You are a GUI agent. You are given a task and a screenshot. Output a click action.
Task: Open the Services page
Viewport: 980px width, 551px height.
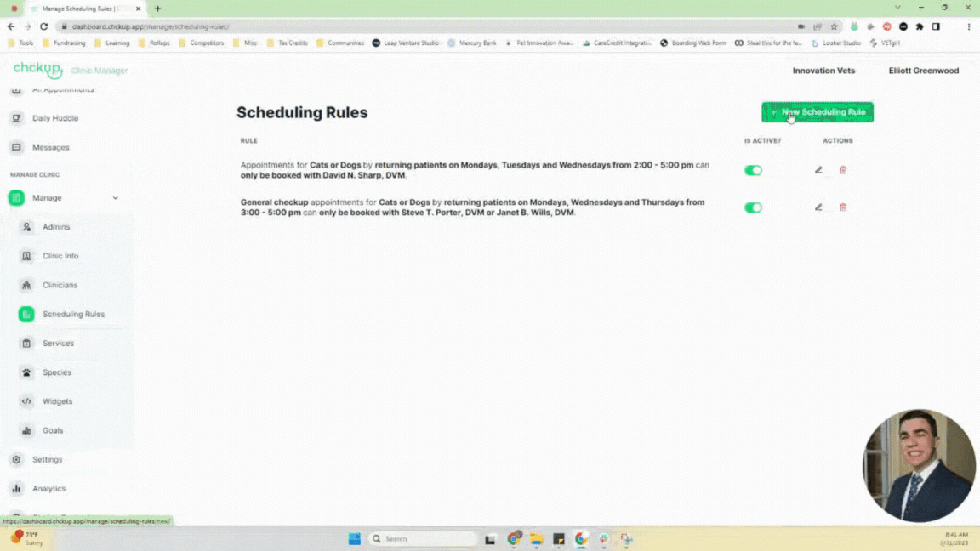58,343
